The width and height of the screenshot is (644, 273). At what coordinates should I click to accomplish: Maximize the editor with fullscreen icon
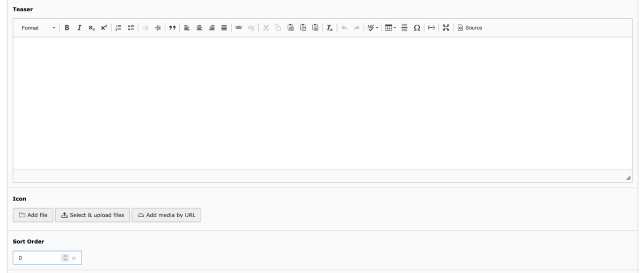click(x=446, y=28)
